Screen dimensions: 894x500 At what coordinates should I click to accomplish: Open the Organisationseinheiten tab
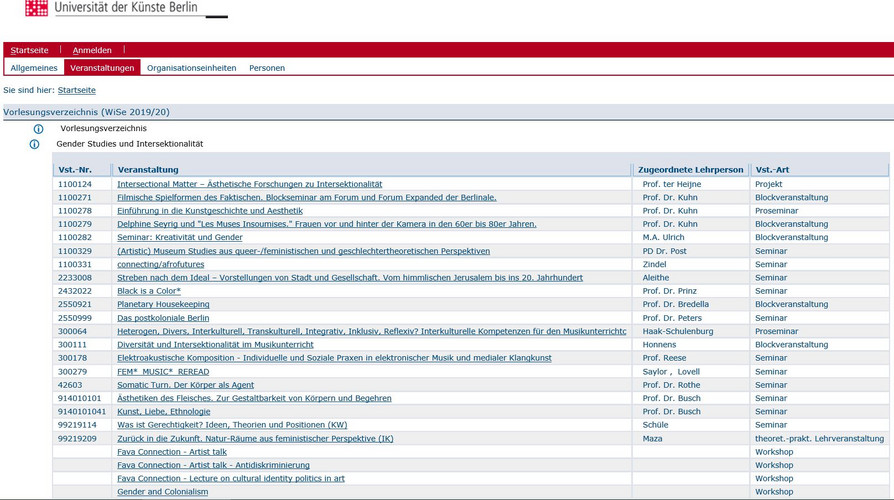tap(192, 68)
